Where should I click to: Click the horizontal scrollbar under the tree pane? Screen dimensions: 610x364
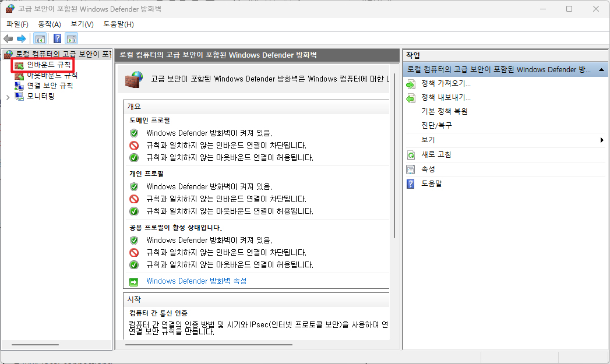click(36, 345)
